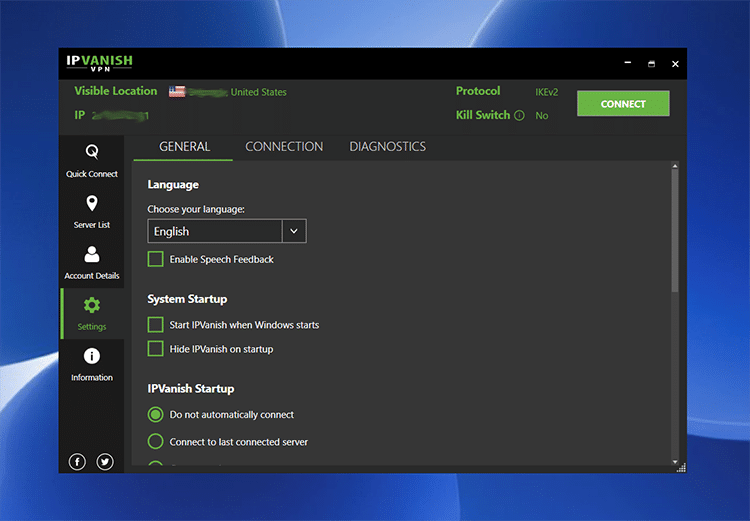This screenshot has height=521, width=750.
Task: Open Quick Connect from the sidebar
Action: click(92, 152)
